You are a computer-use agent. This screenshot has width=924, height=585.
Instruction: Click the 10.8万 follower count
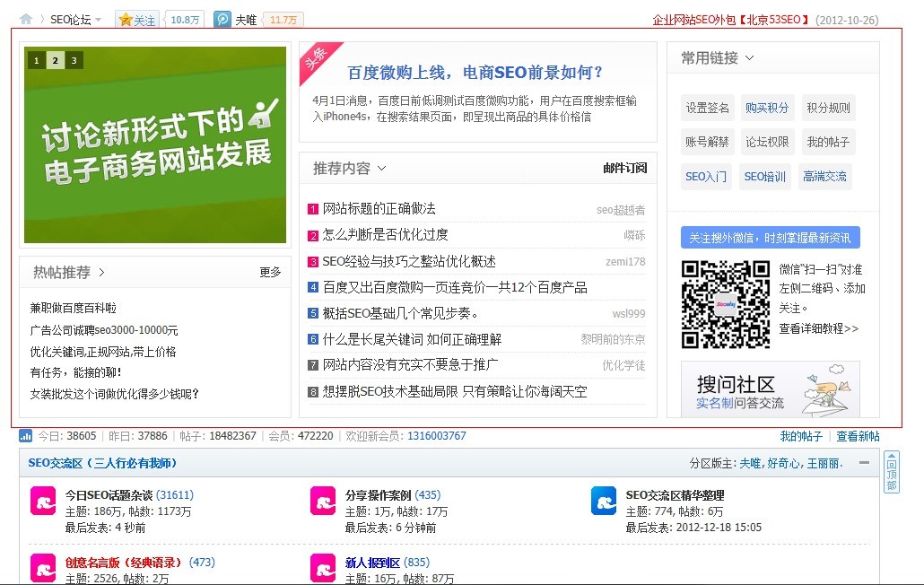185,20
